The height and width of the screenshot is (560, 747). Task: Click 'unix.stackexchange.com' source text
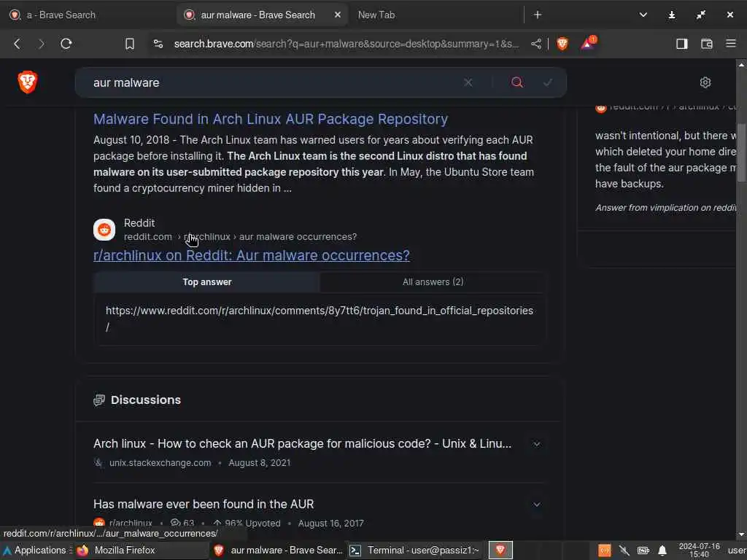[160, 463]
